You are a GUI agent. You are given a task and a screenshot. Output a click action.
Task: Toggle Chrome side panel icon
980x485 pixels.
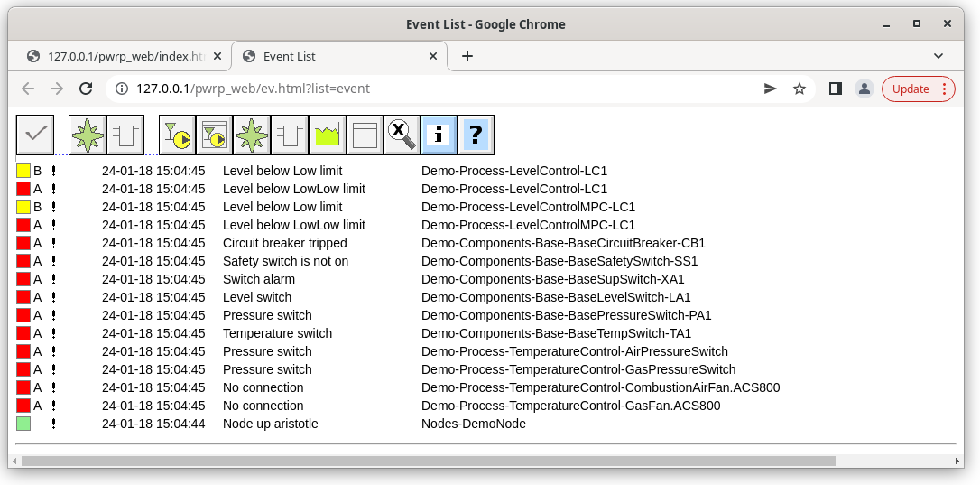[x=836, y=89]
